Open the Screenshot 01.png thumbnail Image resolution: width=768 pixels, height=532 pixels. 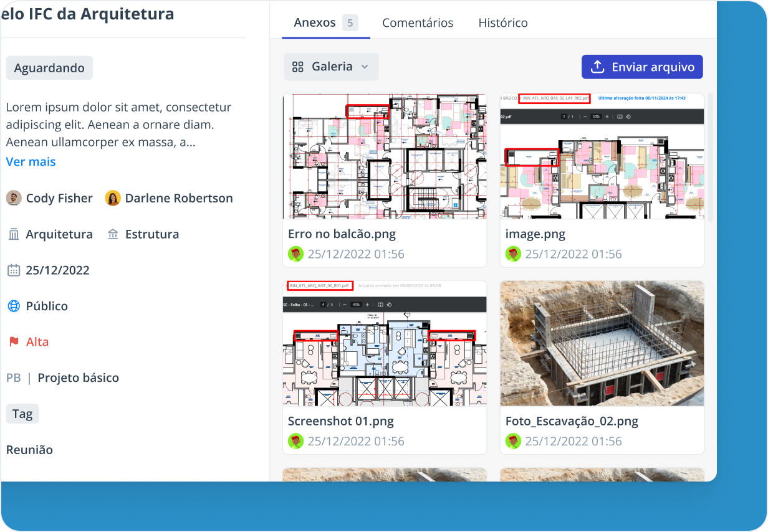pyautogui.click(x=385, y=343)
